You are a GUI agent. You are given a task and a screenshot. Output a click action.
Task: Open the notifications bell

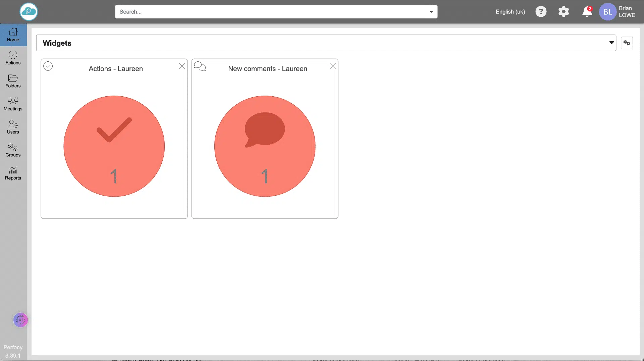587,12
